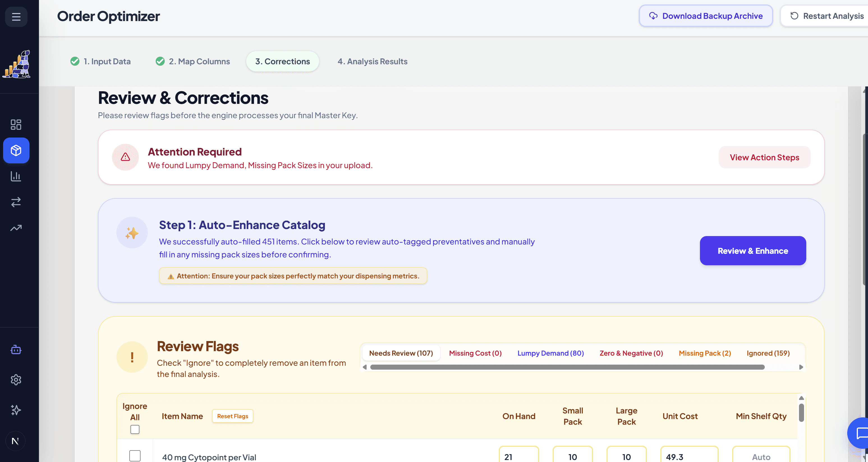Go to step 1. Input Data
The width and height of the screenshot is (868, 462).
pyautogui.click(x=100, y=61)
